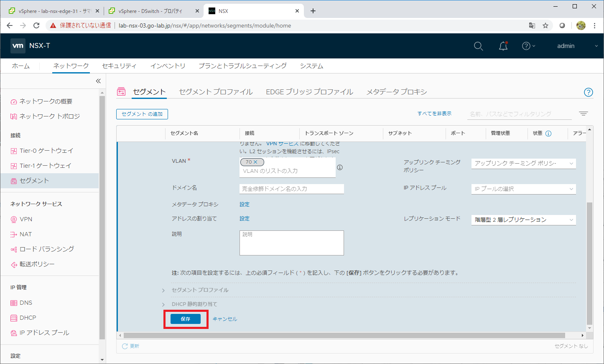Open the filter lines icon next to search field
604x364 pixels.
584,114
